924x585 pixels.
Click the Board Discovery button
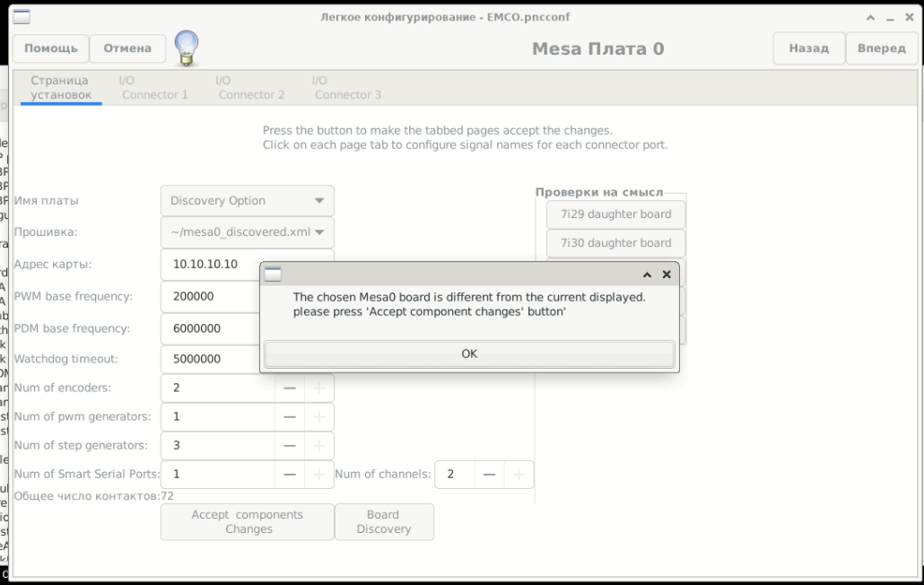(384, 521)
